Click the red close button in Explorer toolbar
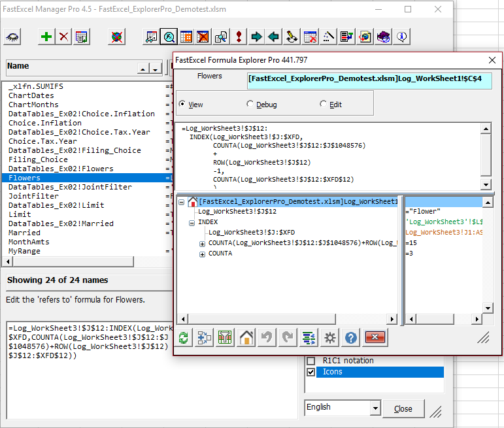The width and height of the screenshot is (504, 428). pyautogui.click(x=374, y=338)
